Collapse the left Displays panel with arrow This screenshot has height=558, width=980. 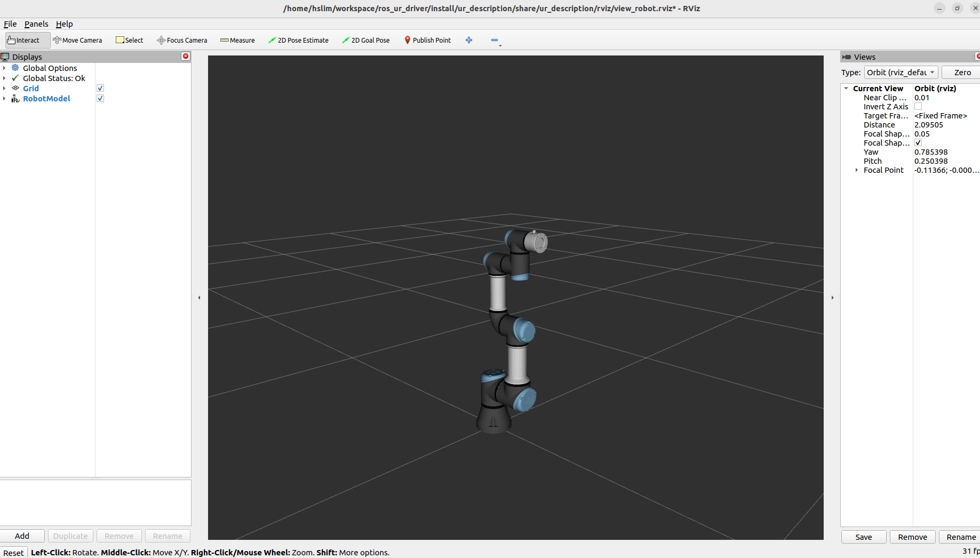(x=199, y=298)
